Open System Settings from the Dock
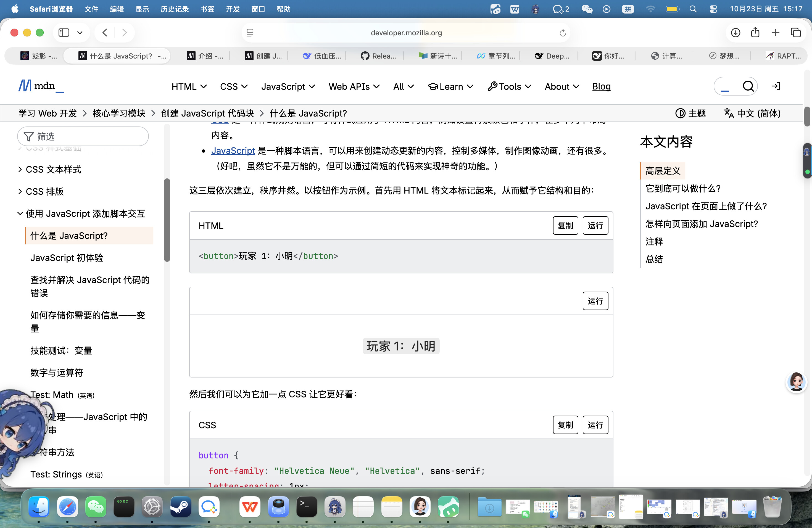The height and width of the screenshot is (528, 812). coord(152,507)
